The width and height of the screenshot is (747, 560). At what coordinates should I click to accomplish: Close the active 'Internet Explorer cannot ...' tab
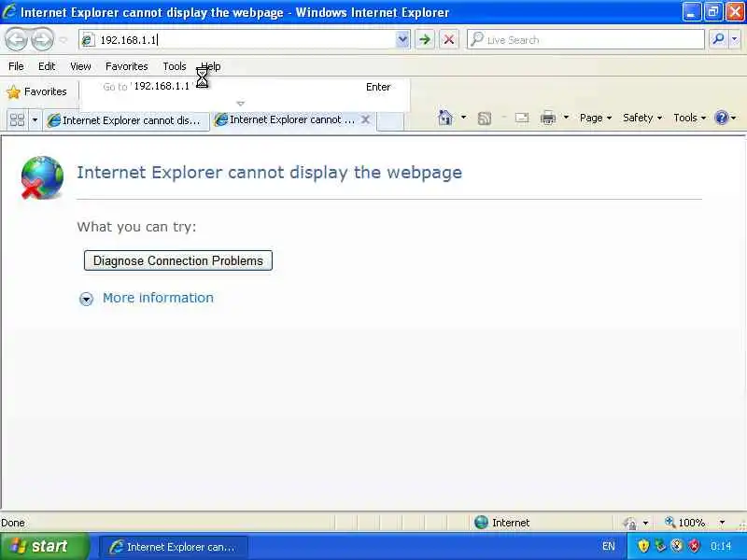[x=365, y=119]
